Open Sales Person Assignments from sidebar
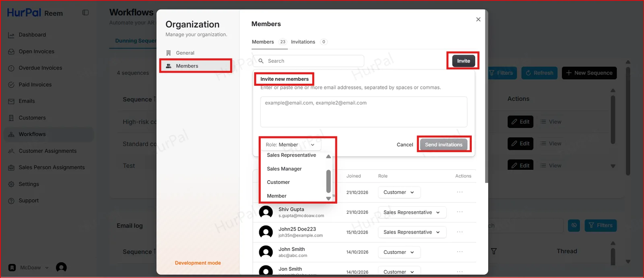The width and height of the screenshot is (644, 278). [52, 167]
